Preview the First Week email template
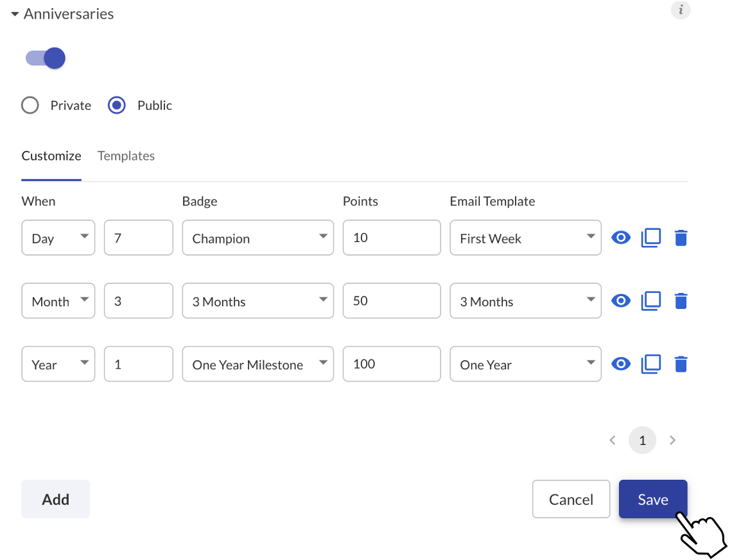The height and width of the screenshot is (560, 732). coord(621,238)
